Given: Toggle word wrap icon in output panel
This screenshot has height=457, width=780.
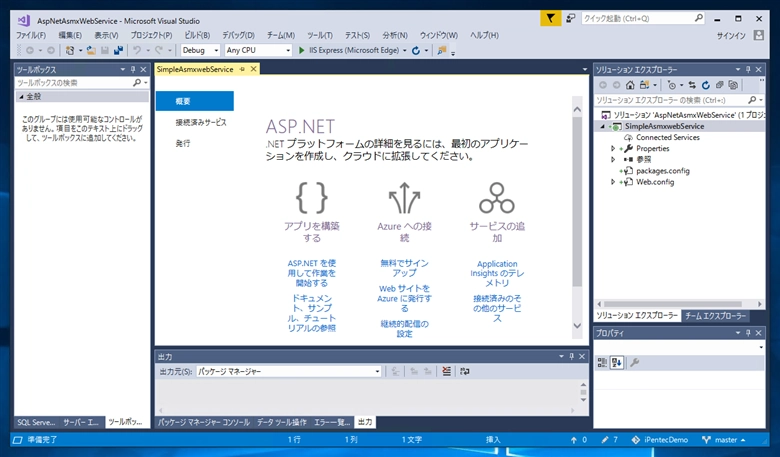Looking at the screenshot, I should pos(465,371).
